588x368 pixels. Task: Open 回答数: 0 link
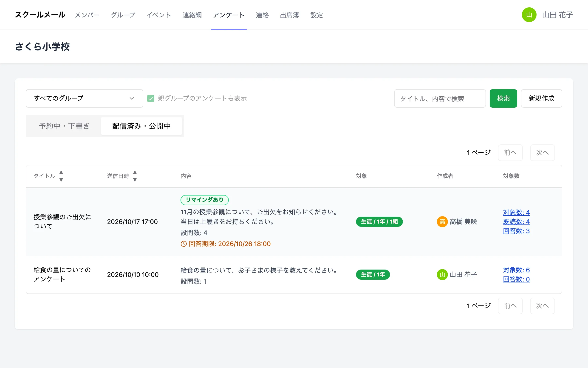tap(516, 279)
